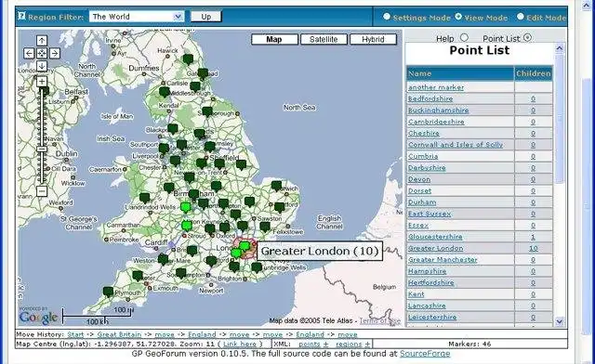Zoom out with the minus button
The width and height of the screenshot is (595, 364).
(x=42, y=190)
